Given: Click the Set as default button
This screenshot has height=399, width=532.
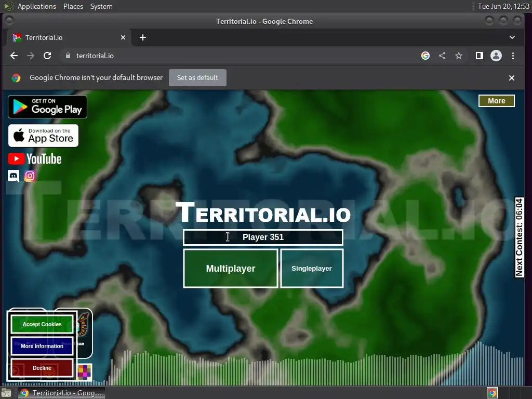Looking at the screenshot, I should pyautogui.click(x=197, y=78).
